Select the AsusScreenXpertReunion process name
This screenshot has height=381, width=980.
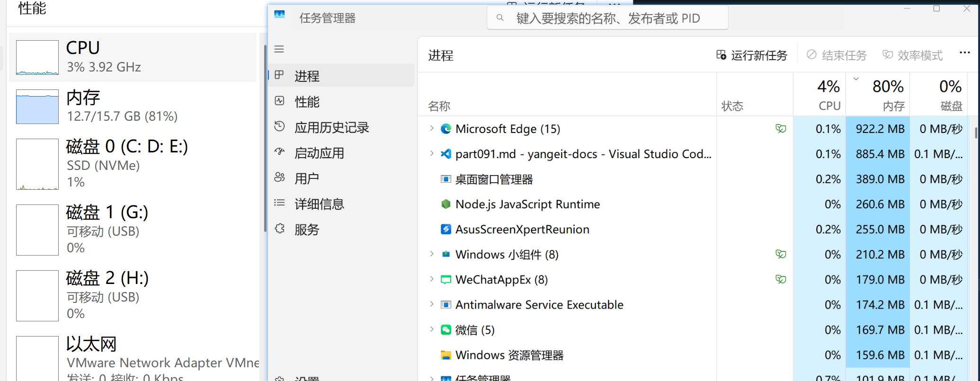[522, 229]
